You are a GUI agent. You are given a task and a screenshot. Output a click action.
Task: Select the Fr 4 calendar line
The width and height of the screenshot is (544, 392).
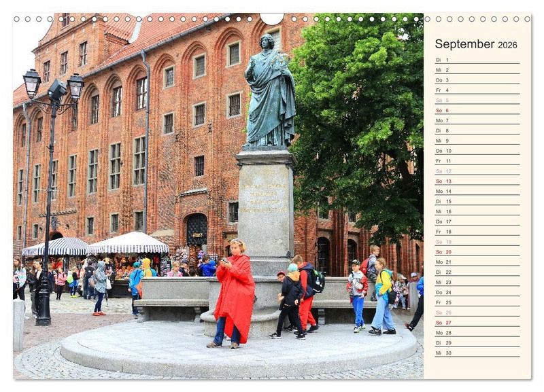(477, 90)
